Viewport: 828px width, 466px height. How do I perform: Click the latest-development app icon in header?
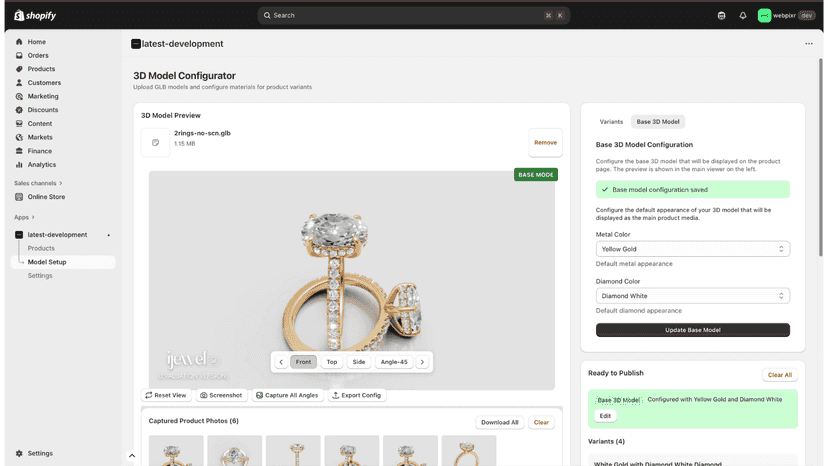pos(136,44)
